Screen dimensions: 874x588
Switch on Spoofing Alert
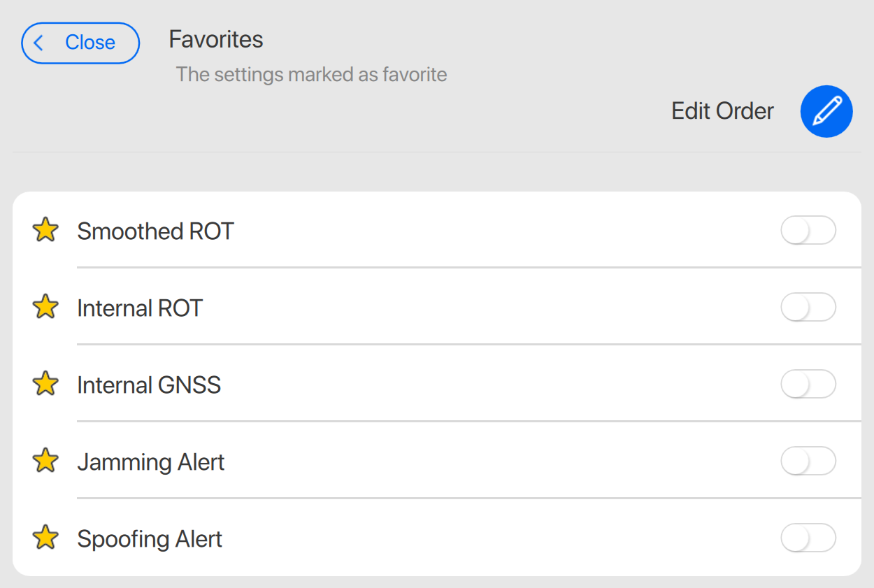point(808,538)
